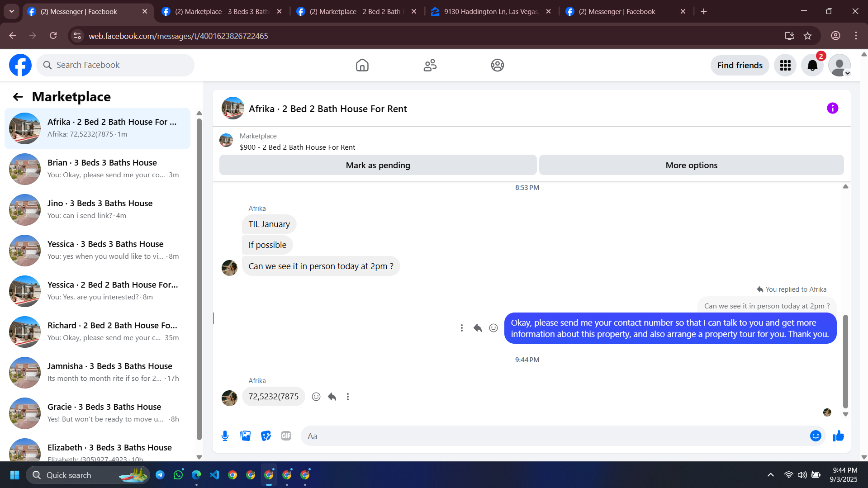This screenshot has height=488, width=868.
Task: Open Afrika 2 Bed 2 Bath conversation
Action: pos(97,128)
